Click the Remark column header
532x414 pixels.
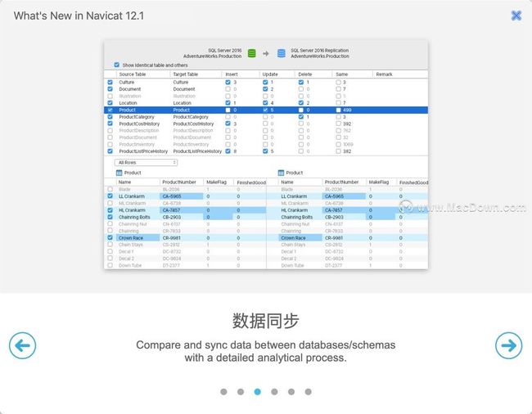[x=384, y=74]
